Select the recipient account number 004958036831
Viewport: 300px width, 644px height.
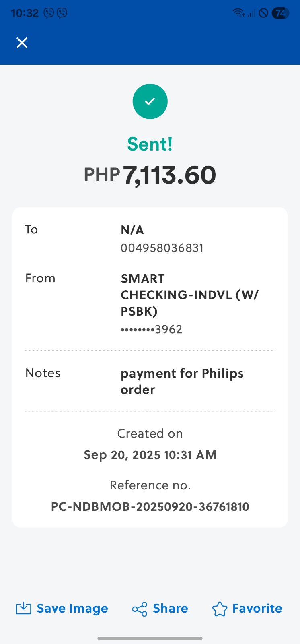pos(162,248)
